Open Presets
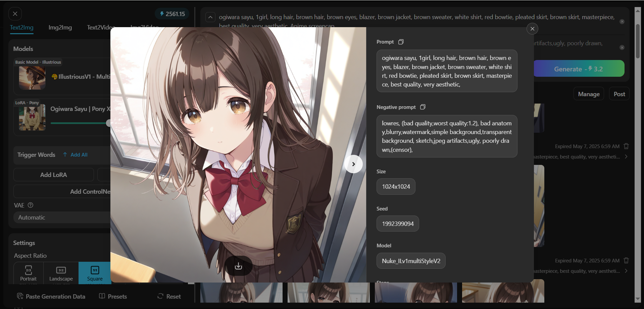Viewport: 644px width, 309px height. (x=113, y=296)
